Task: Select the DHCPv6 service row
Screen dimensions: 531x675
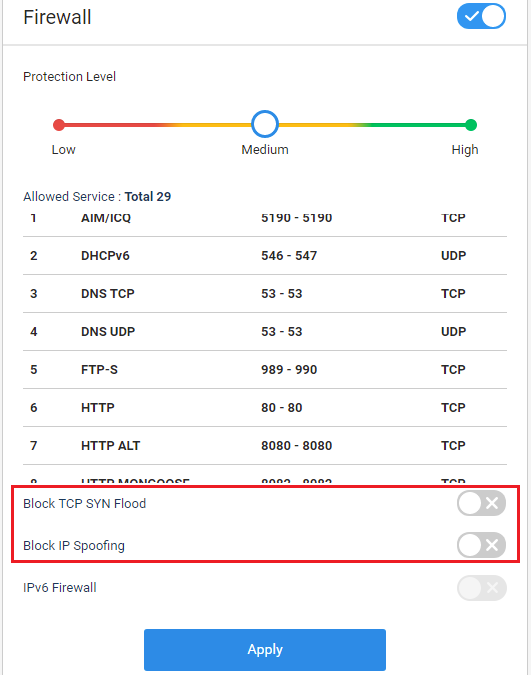Action: (x=265, y=256)
